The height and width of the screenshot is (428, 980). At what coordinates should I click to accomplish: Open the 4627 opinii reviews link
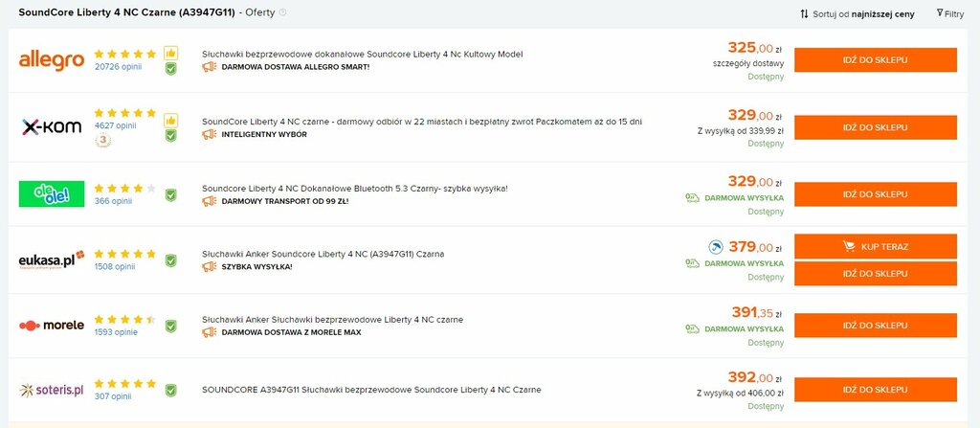tap(115, 125)
